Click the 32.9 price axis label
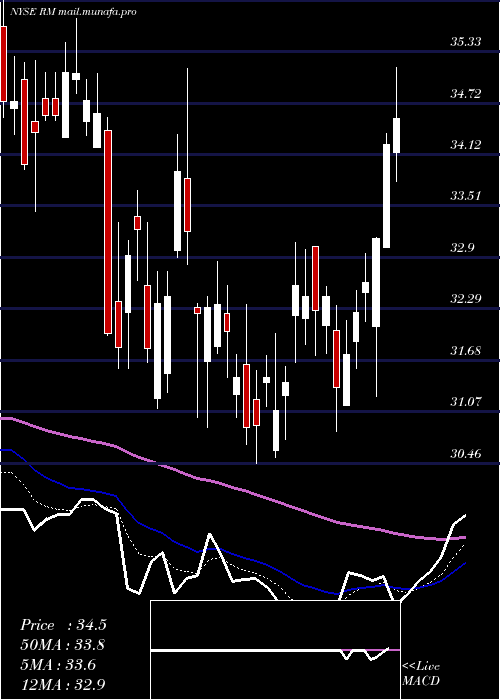 point(462,247)
